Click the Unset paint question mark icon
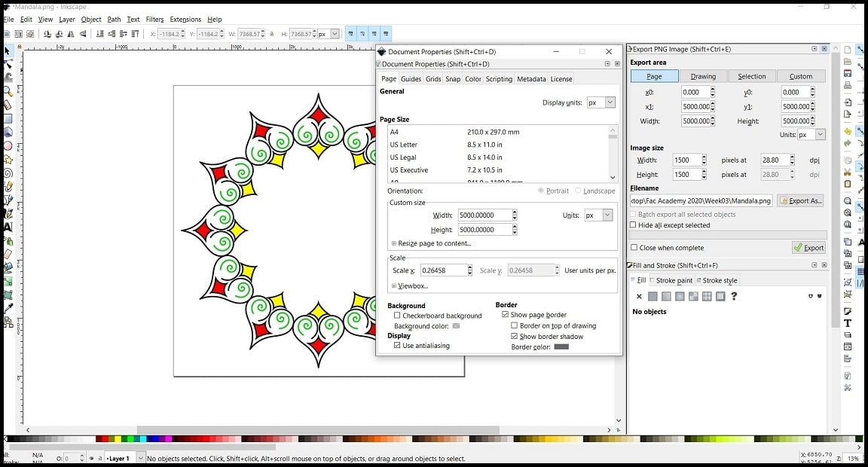The width and height of the screenshot is (868, 467). pos(734,296)
